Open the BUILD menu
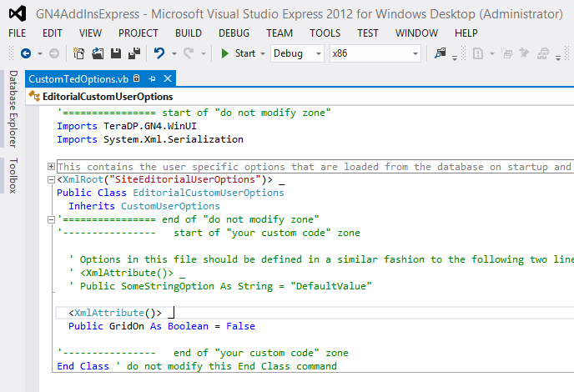574x392 pixels. [x=189, y=33]
